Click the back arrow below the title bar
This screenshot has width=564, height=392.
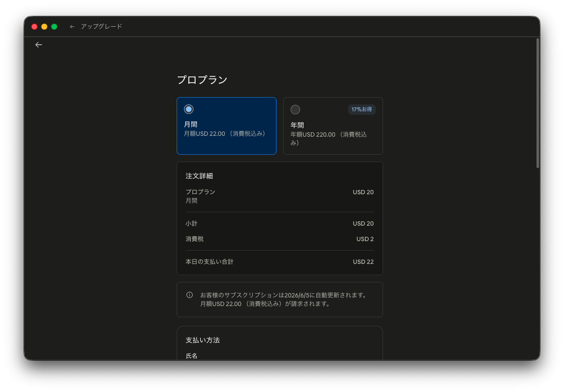[x=39, y=45]
